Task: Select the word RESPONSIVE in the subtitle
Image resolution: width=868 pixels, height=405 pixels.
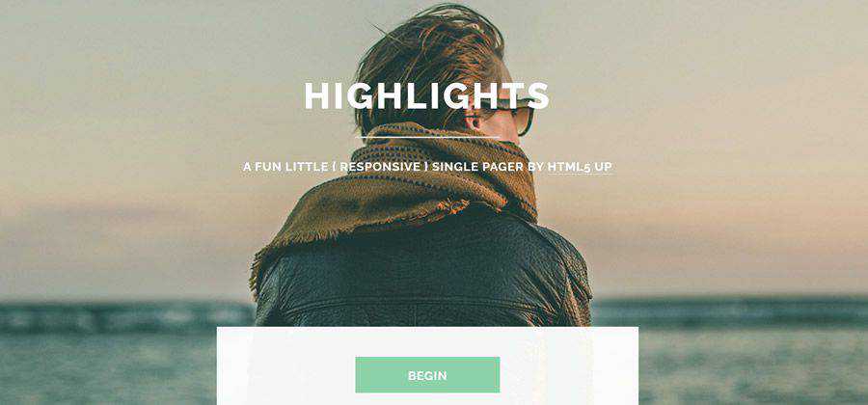Action: [x=380, y=167]
